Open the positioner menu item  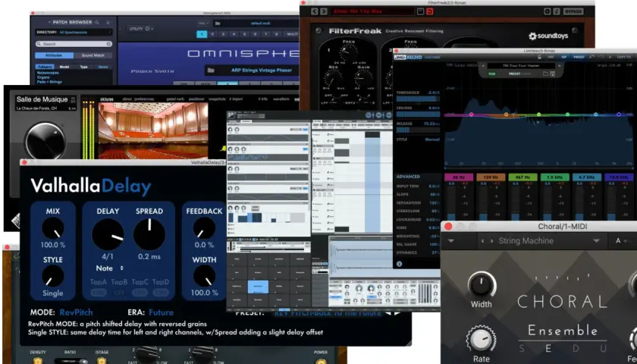coord(196,99)
